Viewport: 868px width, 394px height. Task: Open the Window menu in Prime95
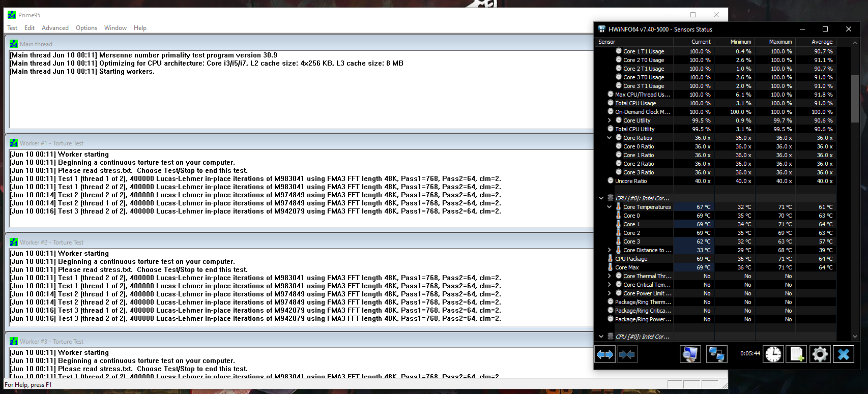click(115, 28)
